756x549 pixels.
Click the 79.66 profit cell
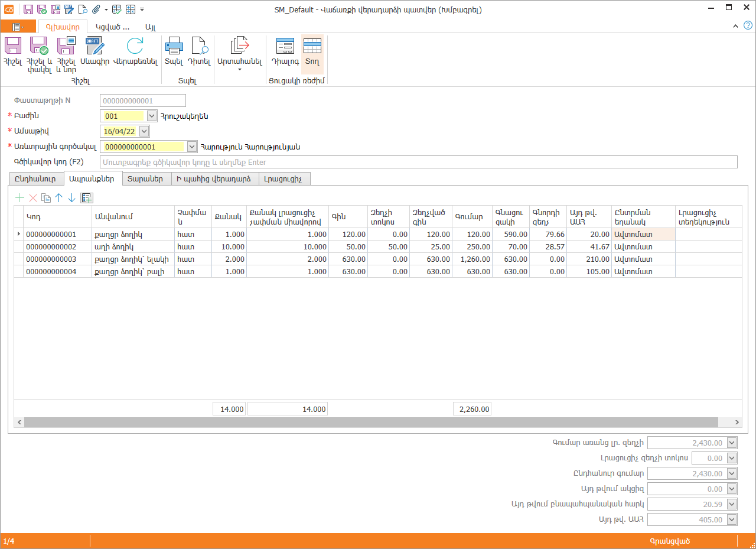(x=548, y=234)
